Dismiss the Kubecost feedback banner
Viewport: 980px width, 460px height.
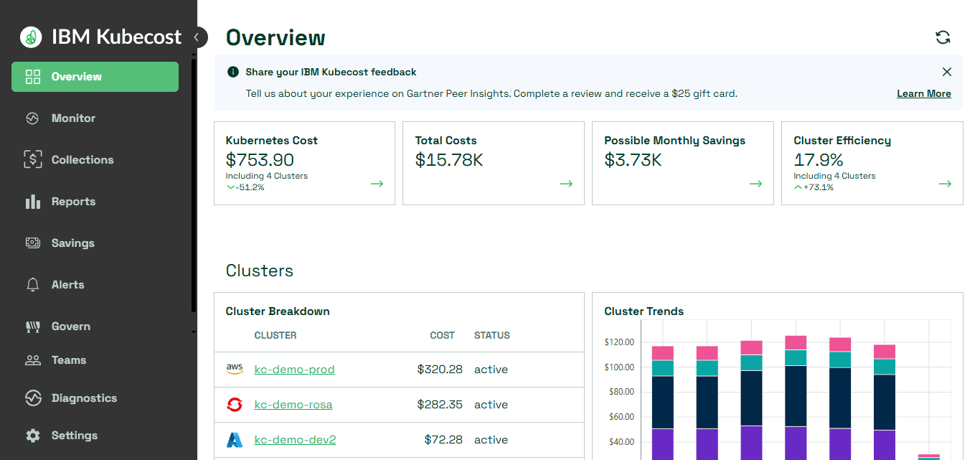(947, 72)
